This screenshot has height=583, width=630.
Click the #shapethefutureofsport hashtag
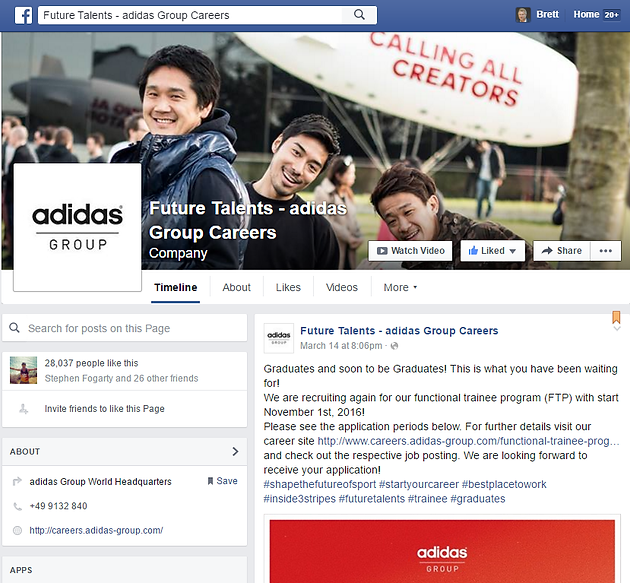pos(319,484)
